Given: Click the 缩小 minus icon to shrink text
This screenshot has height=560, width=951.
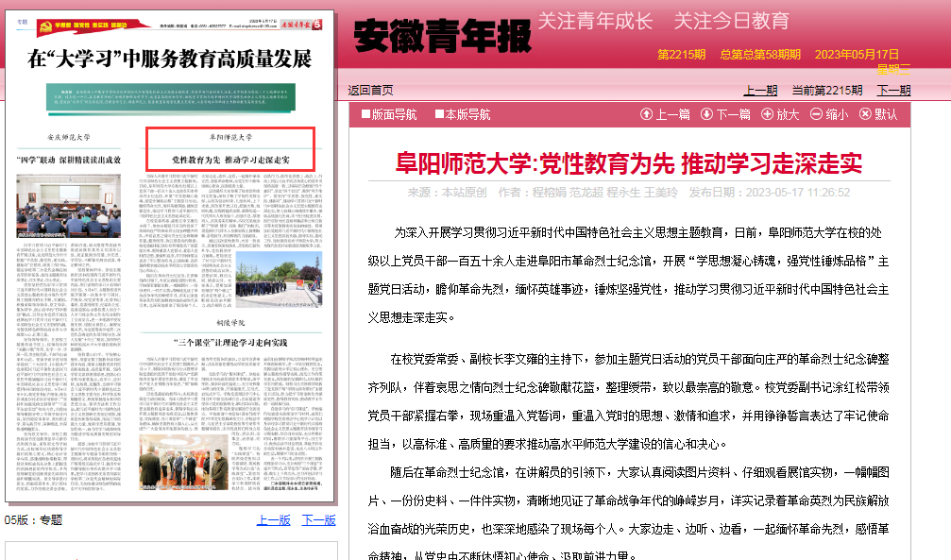Looking at the screenshot, I should coord(816,114).
